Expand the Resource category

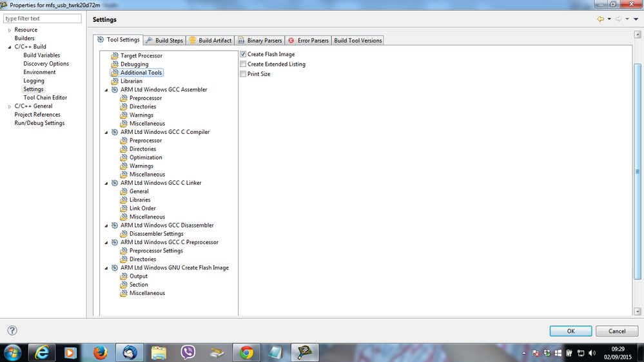click(10, 30)
